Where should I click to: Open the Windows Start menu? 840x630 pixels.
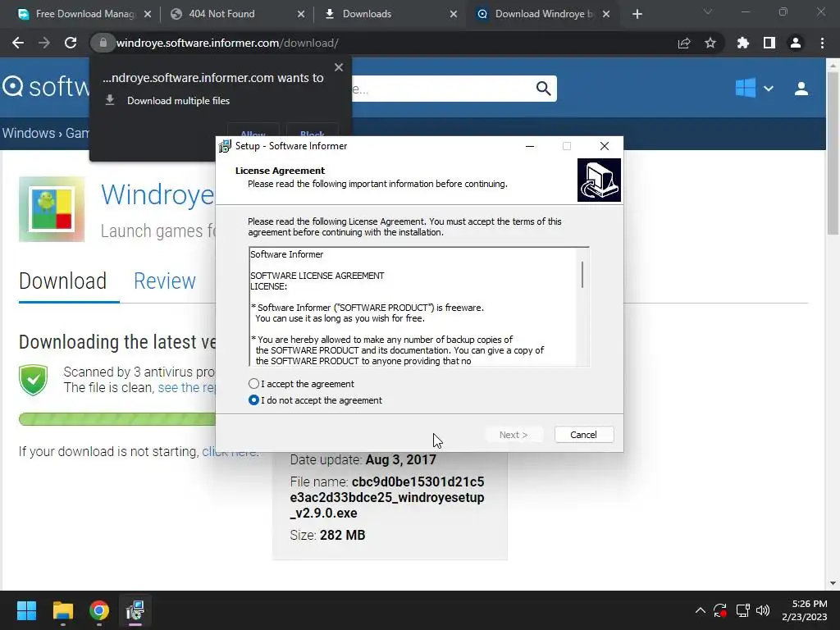pyautogui.click(x=26, y=610)
